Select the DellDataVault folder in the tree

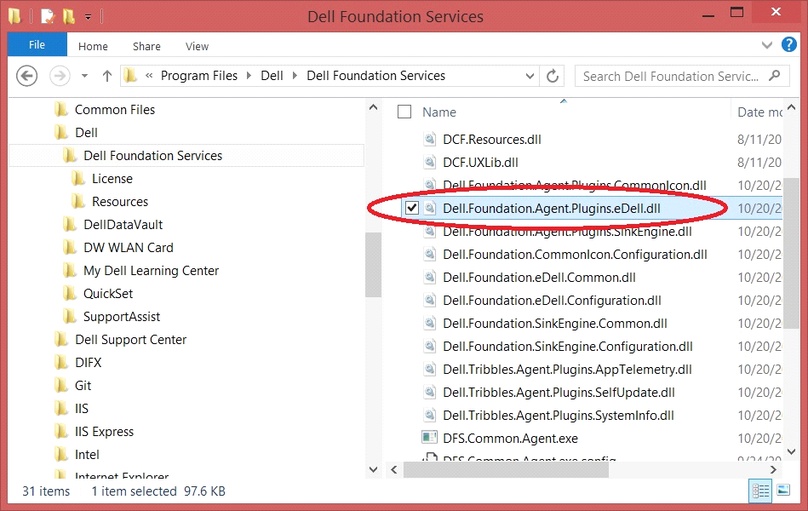point(123,224)
